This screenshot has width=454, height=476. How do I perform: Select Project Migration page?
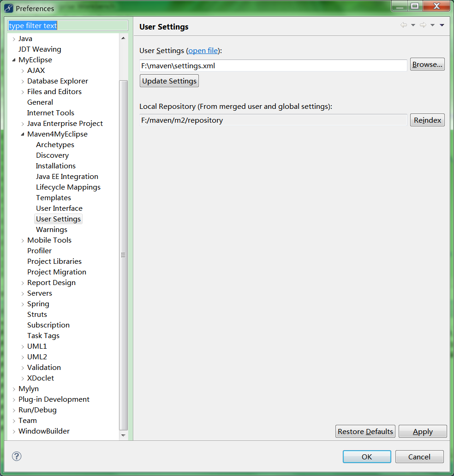click(56, 272)
